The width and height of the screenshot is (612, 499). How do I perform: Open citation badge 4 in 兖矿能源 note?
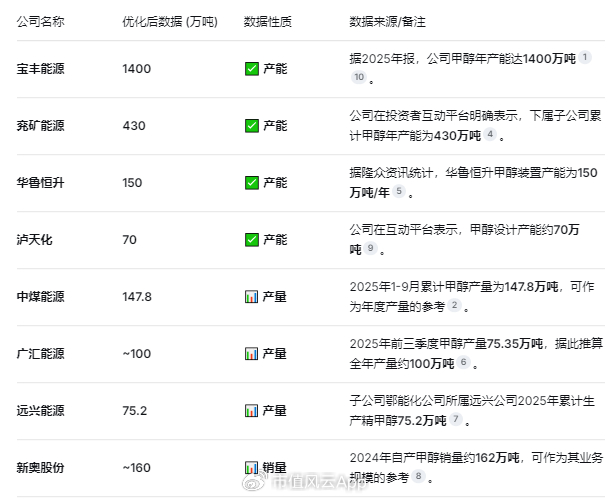(490, 134)
